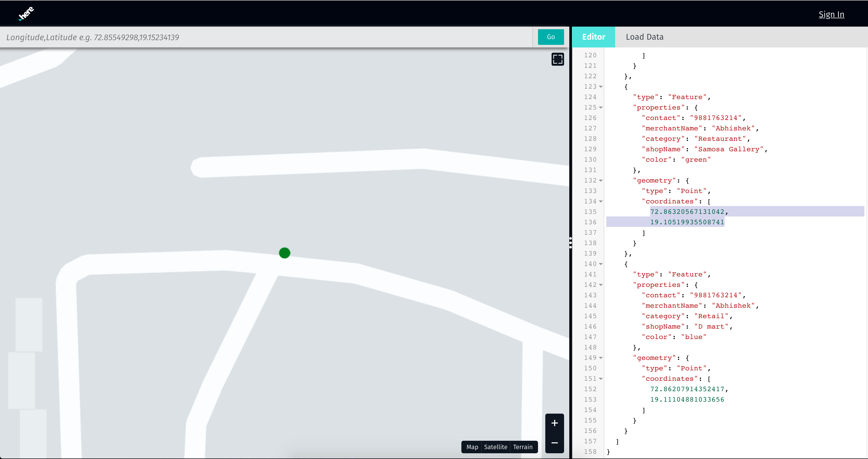Open the Sign In link
Image resolution: width=868 pixels, height=459 pixels.
pos(831,14)
